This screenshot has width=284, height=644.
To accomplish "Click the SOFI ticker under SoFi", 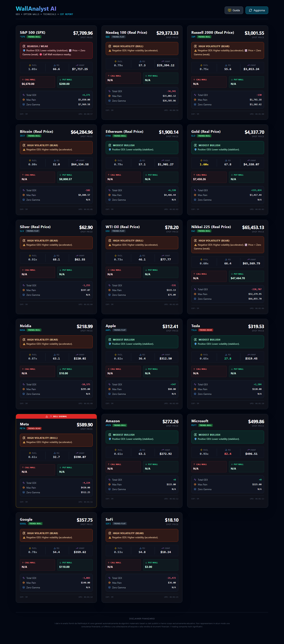I will coord(108,523).
